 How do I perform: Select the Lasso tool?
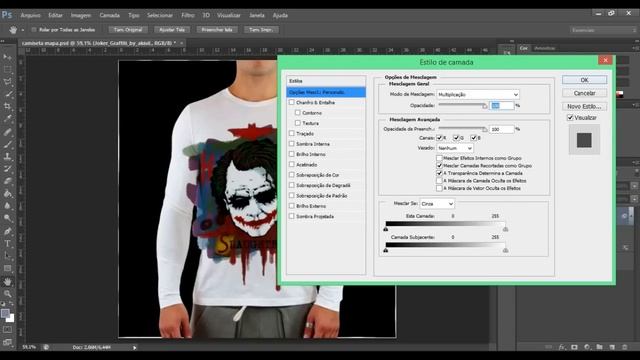coord(7,81)
